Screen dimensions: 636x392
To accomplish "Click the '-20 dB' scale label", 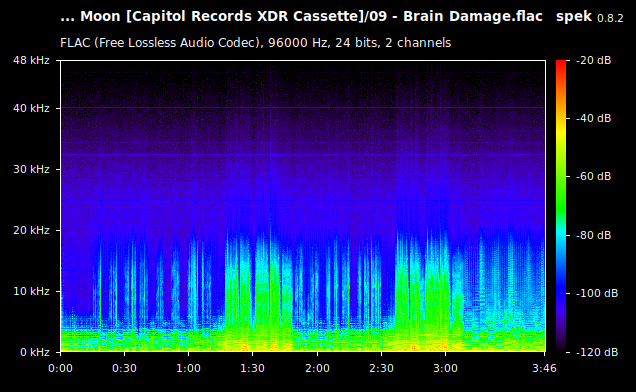I will tap(593, 60).
